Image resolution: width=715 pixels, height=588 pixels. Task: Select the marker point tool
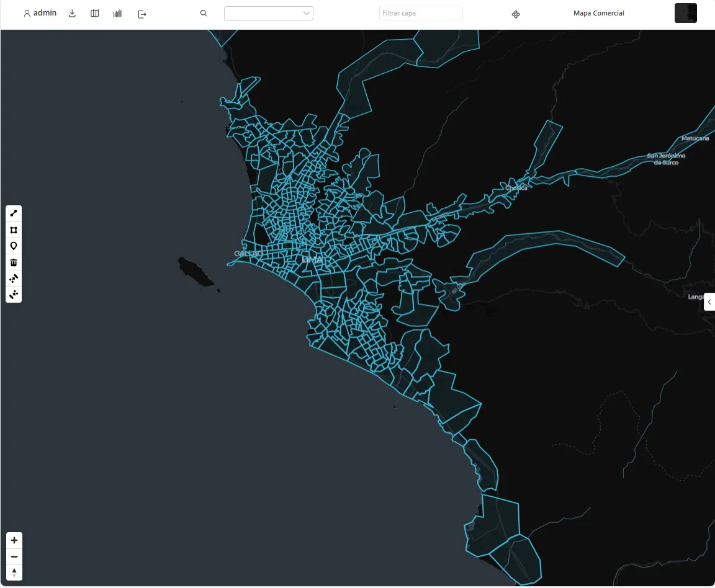coord(14,246)
